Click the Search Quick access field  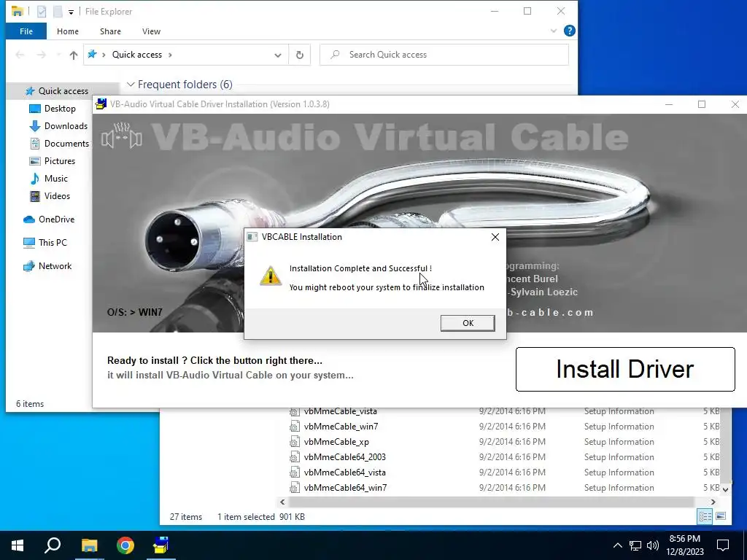tap(444, 55)
